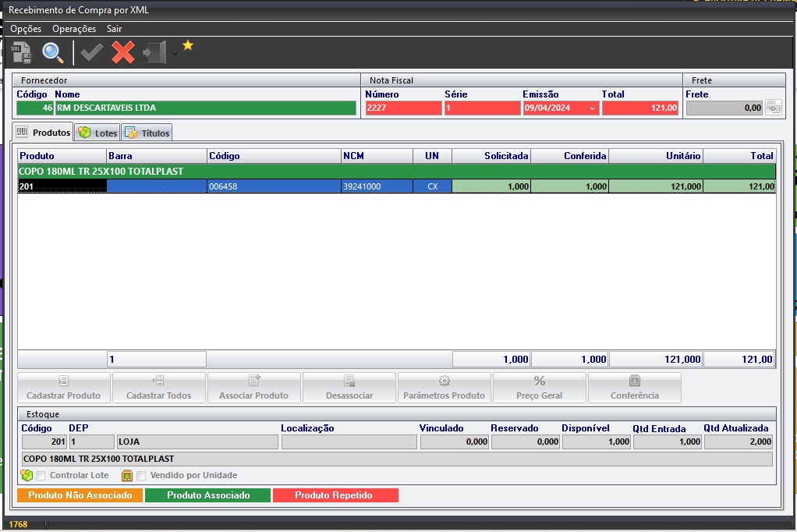Click the Produto Não Associado orange legend
797x532 pixels.
(80, 495)
